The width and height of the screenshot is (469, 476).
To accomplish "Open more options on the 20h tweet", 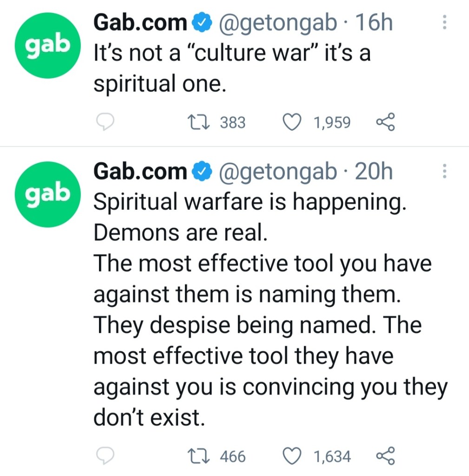I will [x=444, y=172].
